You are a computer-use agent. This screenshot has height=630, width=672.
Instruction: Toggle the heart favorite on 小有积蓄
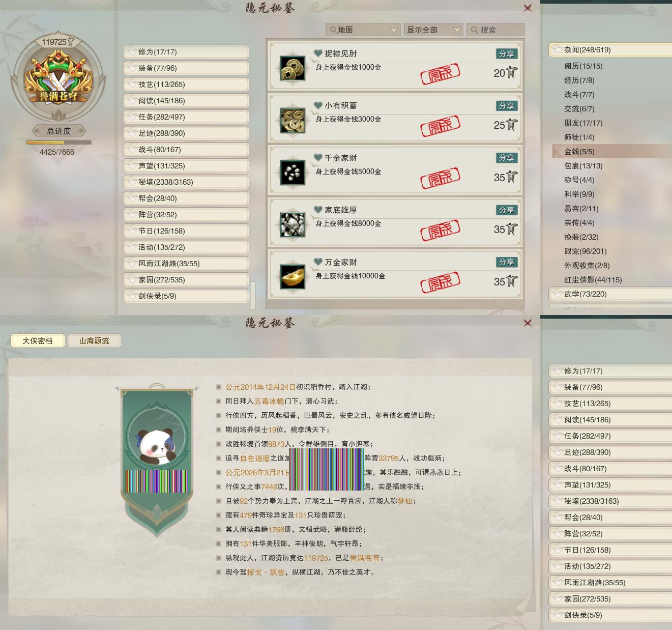click(x=318, y=105)
